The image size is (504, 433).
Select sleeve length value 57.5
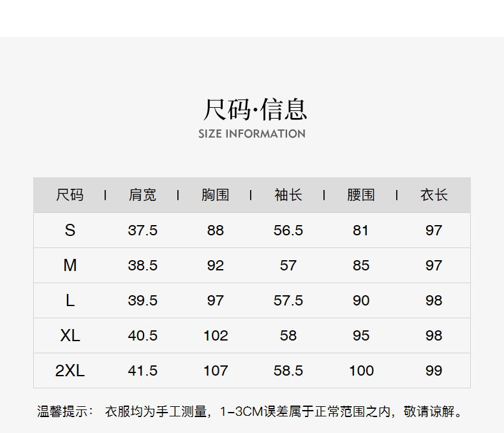point(288,300)
